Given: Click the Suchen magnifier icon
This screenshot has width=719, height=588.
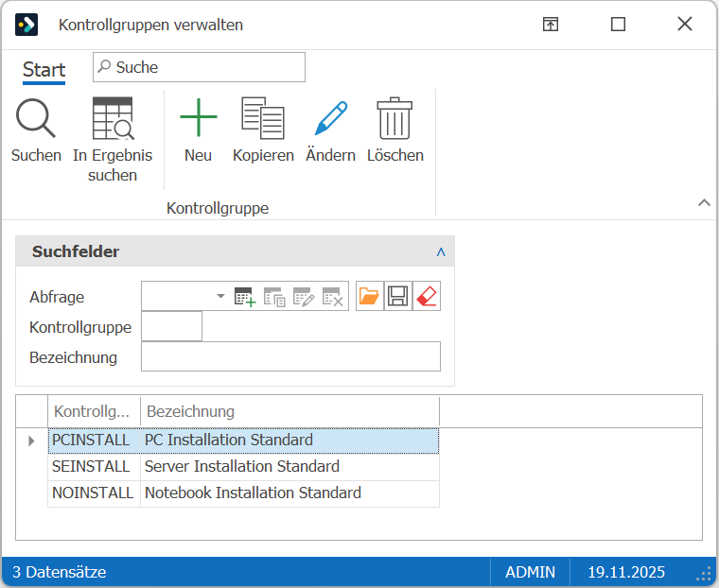Looking at the screenshot, I should [x=36, y=118].
